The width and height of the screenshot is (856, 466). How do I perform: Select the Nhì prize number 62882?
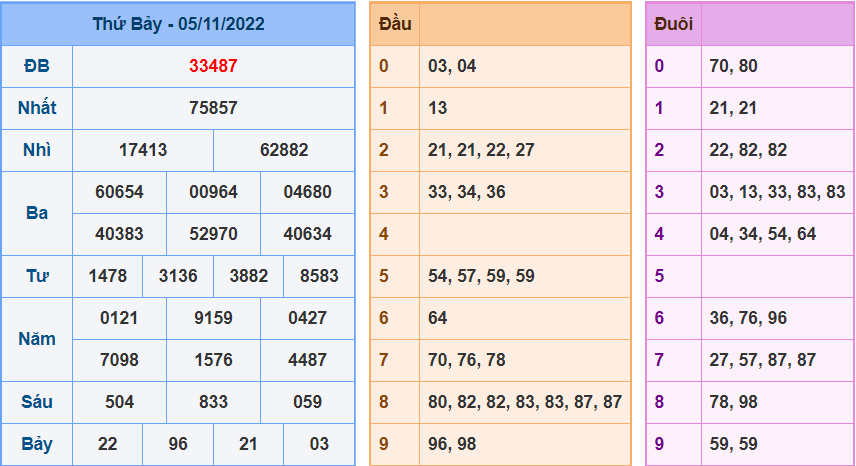[284, 150]
